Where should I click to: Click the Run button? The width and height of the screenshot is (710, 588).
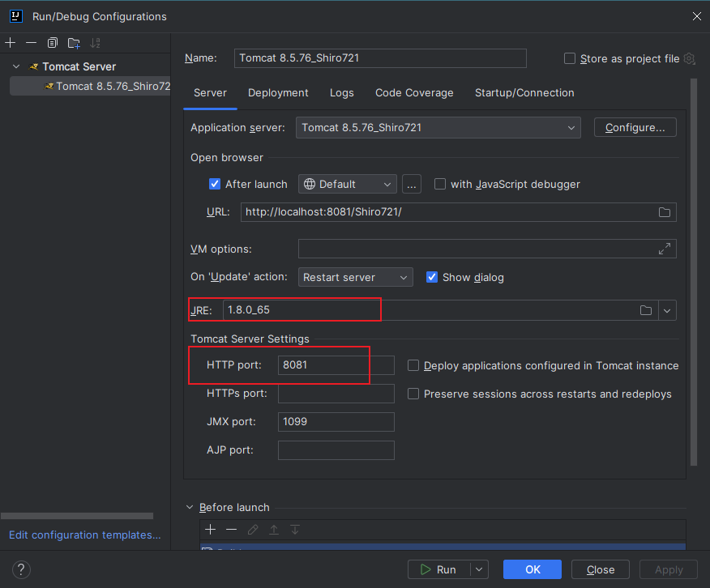(438, 569)
